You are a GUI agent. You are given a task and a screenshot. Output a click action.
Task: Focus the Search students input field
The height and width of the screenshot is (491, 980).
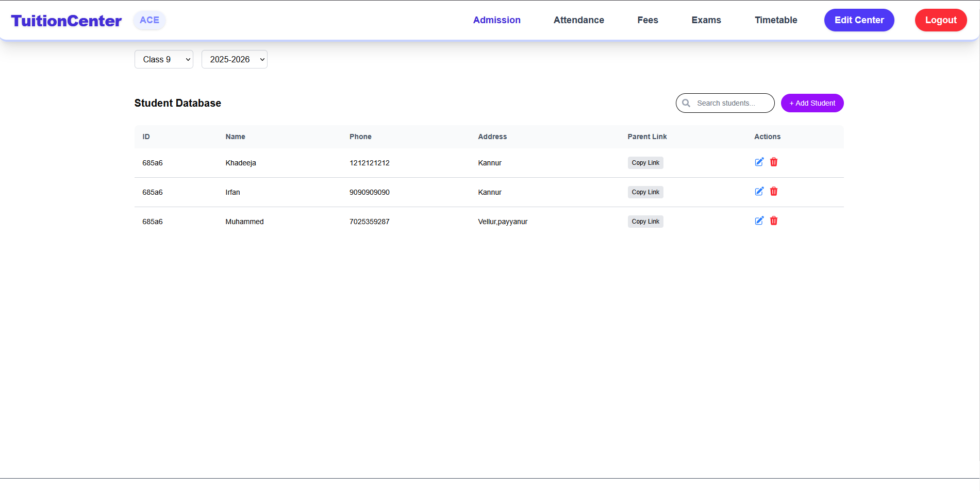coord(732,103)
